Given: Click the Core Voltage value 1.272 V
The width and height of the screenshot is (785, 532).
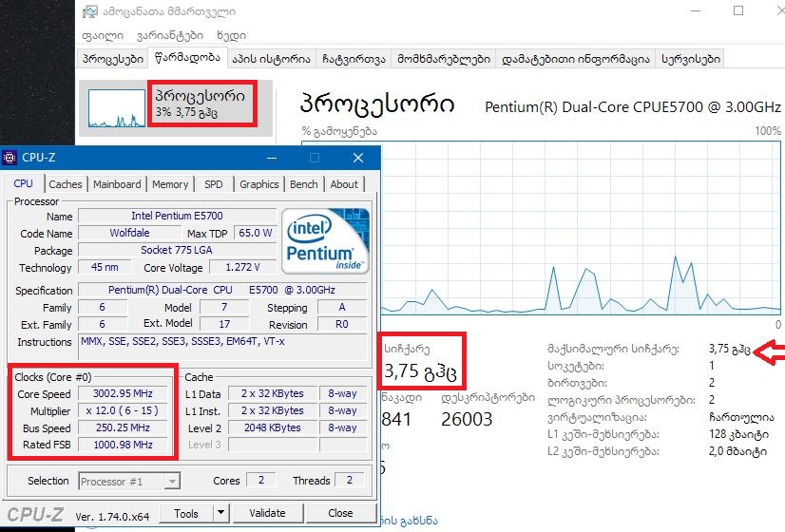Looking at the screenshot, I should (242, 267).
